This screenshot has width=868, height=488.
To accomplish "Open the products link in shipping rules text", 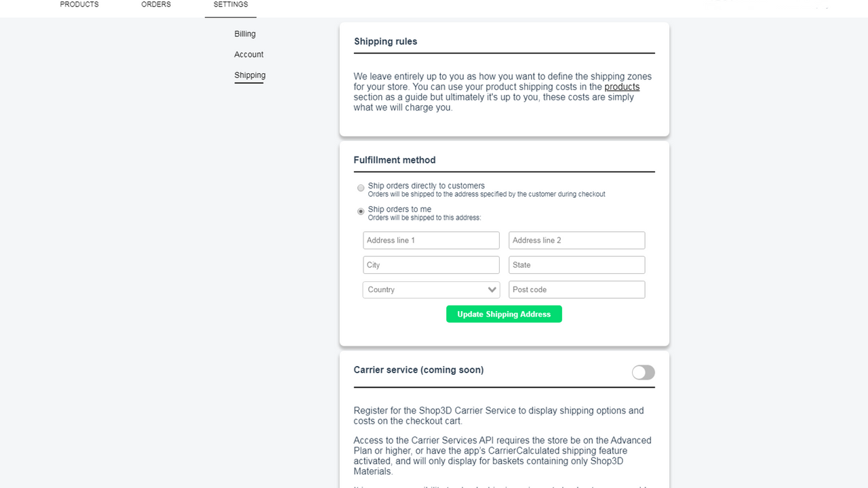I will tap(621, 87).
